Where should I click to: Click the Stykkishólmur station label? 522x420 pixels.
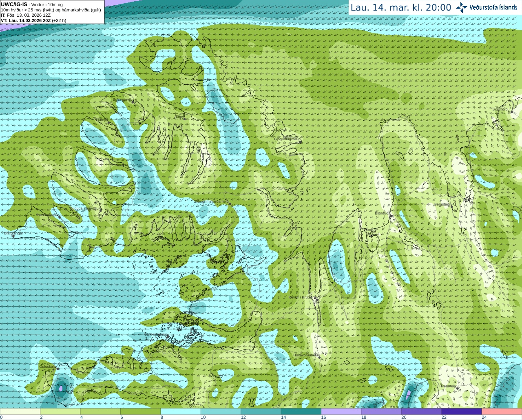tap(156, 334)
